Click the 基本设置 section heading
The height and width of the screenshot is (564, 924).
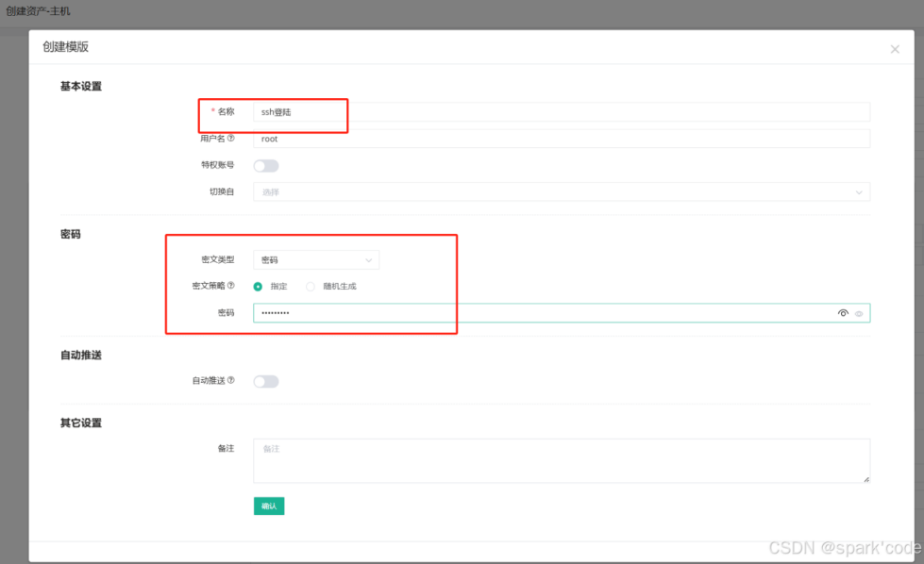[x=81, y=87]
